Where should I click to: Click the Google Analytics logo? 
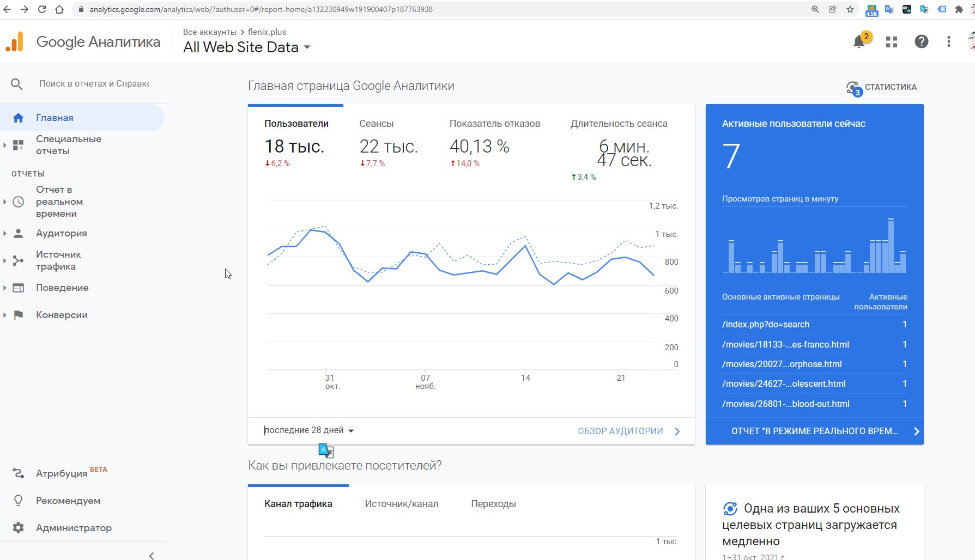pyautogui.click(x=15, y=42)
